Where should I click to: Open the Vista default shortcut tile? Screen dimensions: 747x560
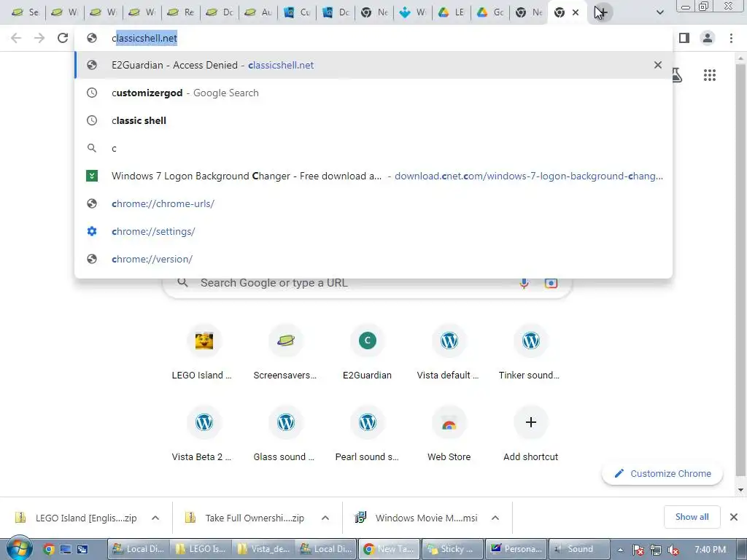(x=449, y=353)
